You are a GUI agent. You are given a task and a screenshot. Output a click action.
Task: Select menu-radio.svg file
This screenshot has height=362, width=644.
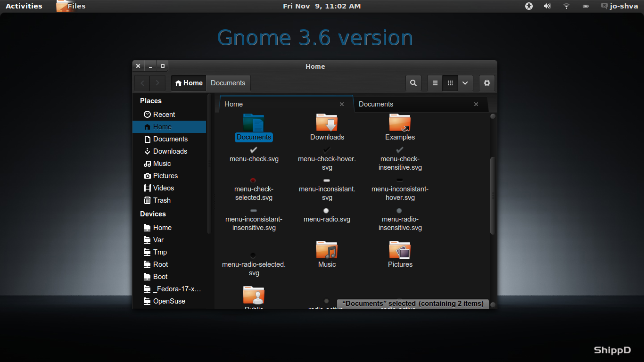[x=327, y=215]
